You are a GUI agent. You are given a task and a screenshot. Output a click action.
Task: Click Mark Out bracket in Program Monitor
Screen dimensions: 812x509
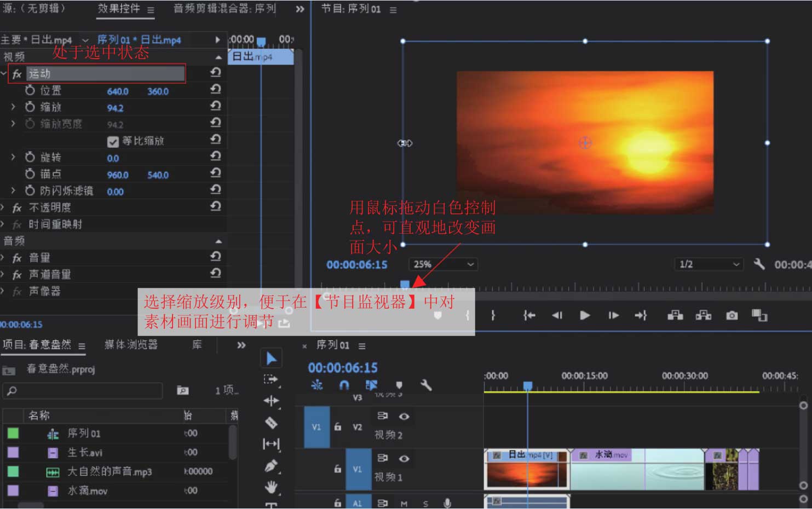coord(493,315)
